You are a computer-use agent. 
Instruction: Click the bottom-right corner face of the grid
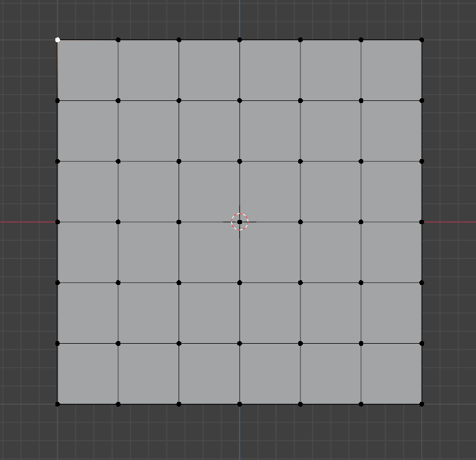392,374
